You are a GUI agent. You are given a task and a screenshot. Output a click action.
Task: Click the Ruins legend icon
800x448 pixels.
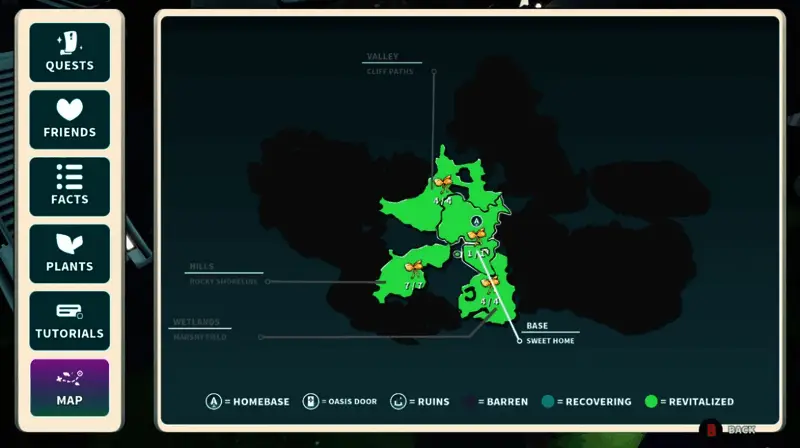point(400,402)
